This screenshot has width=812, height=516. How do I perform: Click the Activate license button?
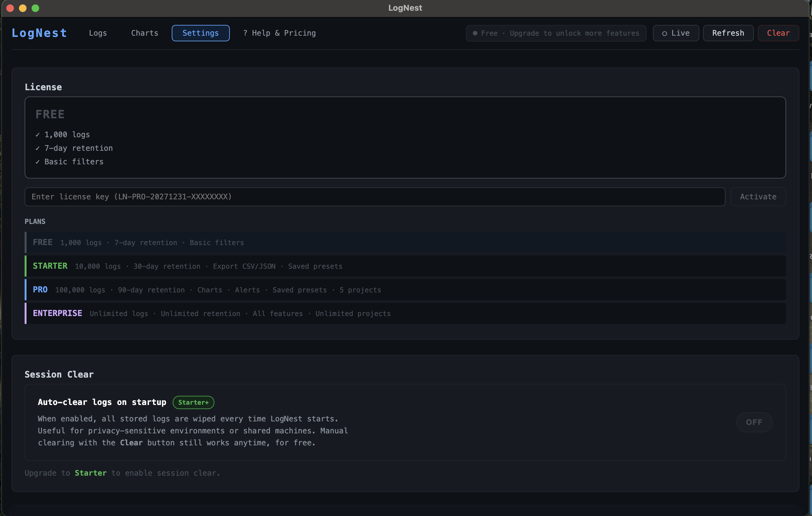click(758, 197)
